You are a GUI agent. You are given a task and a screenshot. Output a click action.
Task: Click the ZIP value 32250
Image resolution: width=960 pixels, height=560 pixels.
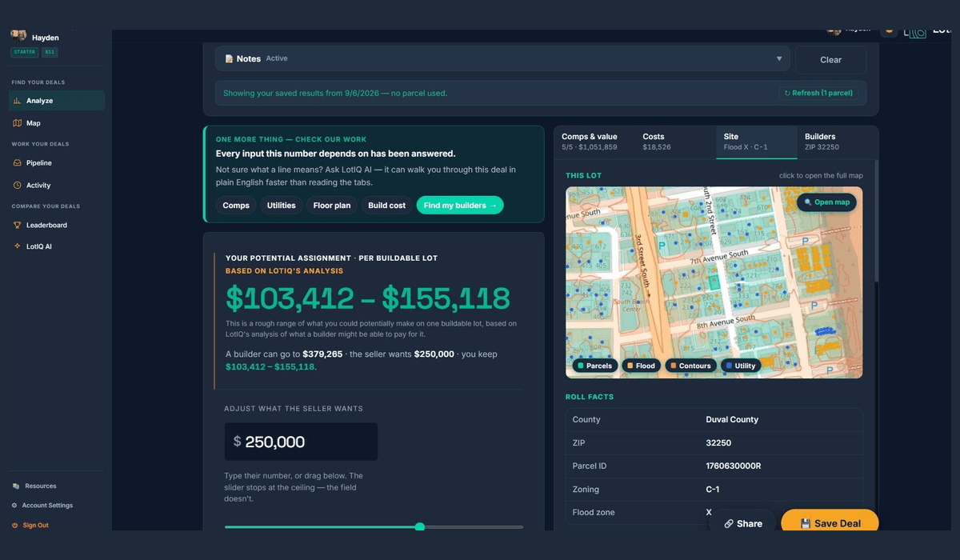coord(718,443)
